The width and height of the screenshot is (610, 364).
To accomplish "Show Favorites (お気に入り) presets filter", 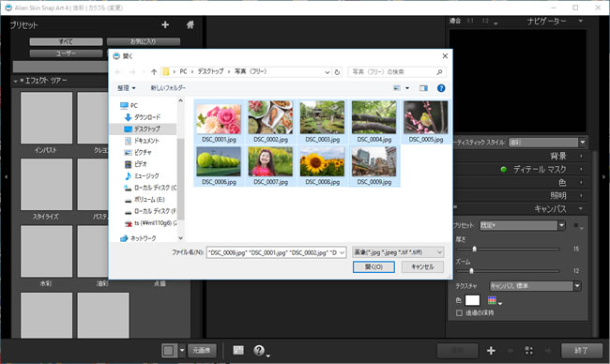I will [144, 41].
